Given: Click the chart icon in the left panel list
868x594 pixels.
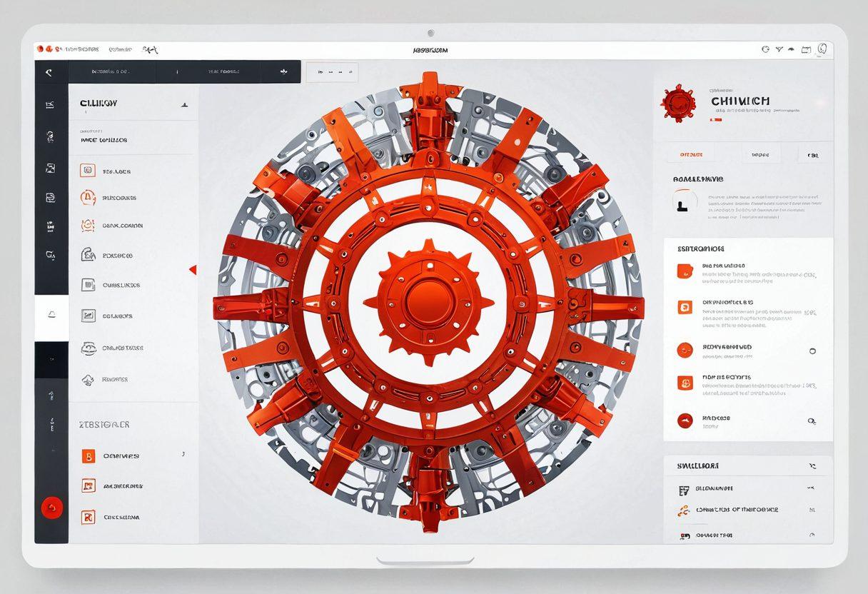Looking at the screenshot, I should click(x=88, y=315).
